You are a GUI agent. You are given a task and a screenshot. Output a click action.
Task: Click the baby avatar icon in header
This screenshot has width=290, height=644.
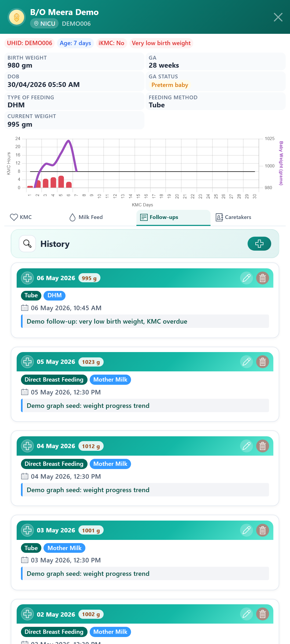pyautogui.click(x=17, y=17)
